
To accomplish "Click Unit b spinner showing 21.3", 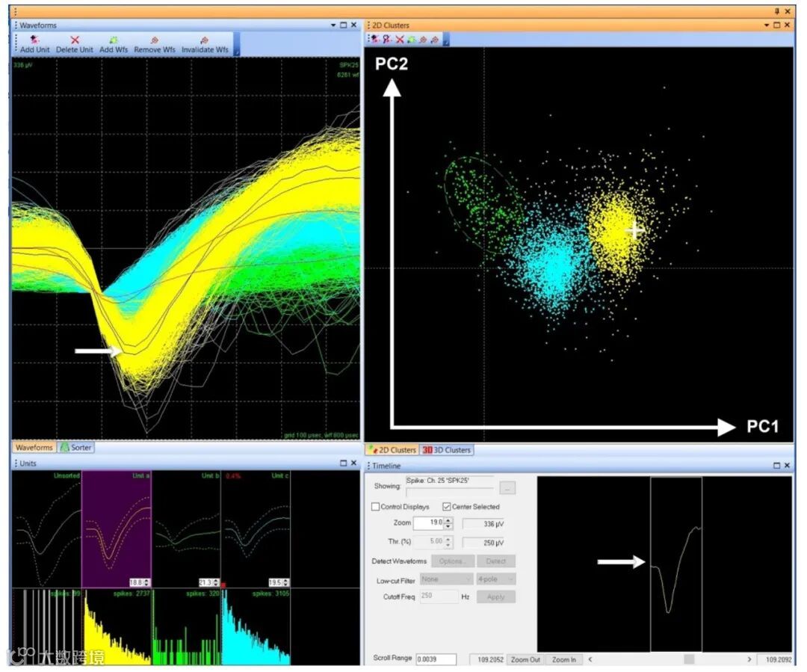I will [209, 582].
